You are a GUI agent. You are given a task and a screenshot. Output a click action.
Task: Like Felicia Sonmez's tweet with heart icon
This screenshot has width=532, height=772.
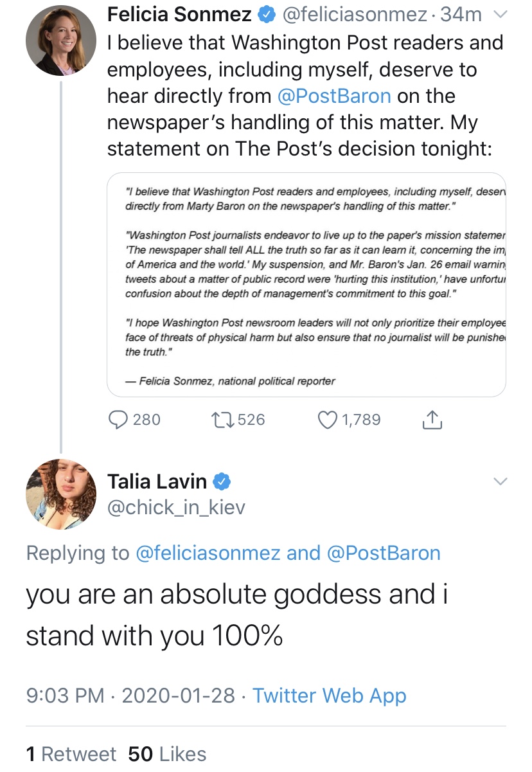tap(328, 420)
